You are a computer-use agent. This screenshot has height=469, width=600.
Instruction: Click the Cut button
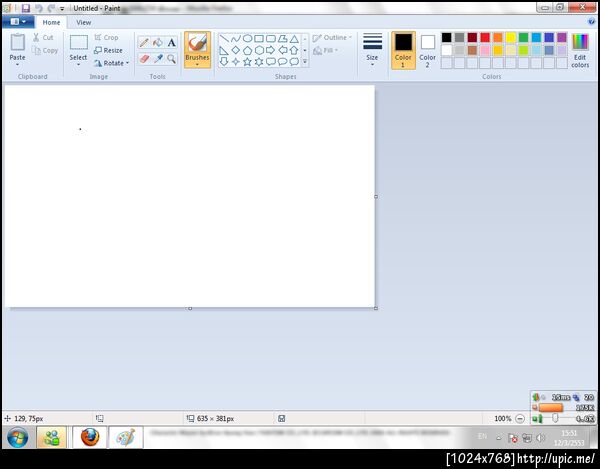43,37
